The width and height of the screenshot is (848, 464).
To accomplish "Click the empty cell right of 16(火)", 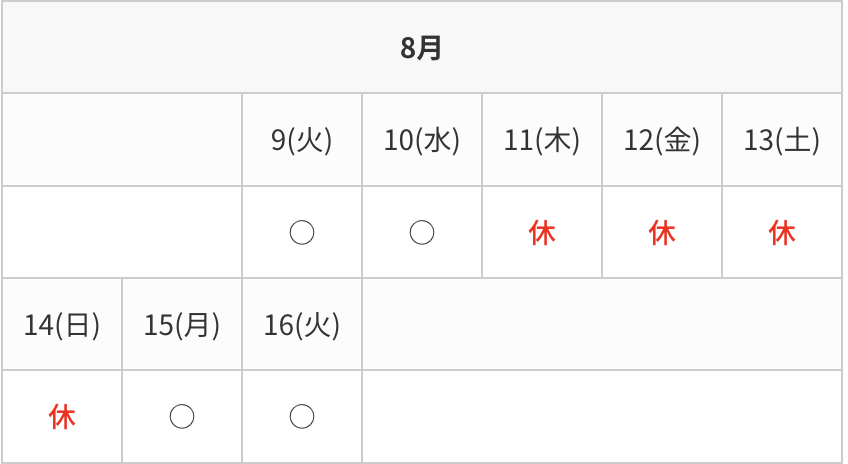I will point(602,324).
